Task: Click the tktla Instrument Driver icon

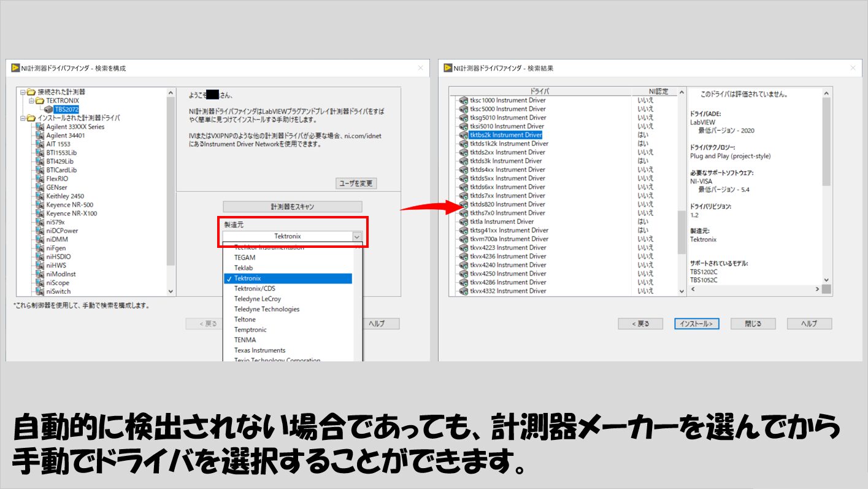Action: (x=464, y=221)
